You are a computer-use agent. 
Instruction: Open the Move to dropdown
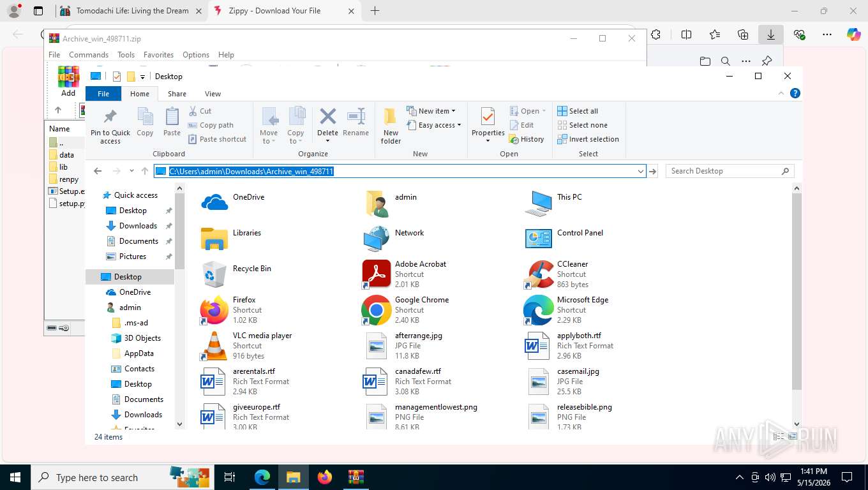[x=269, y=126]
